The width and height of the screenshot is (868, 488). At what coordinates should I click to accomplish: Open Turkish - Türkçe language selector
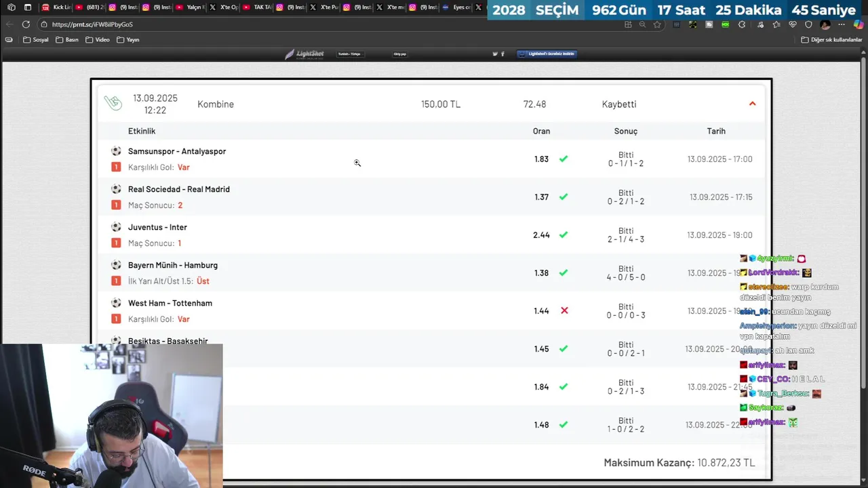[349, 54]
